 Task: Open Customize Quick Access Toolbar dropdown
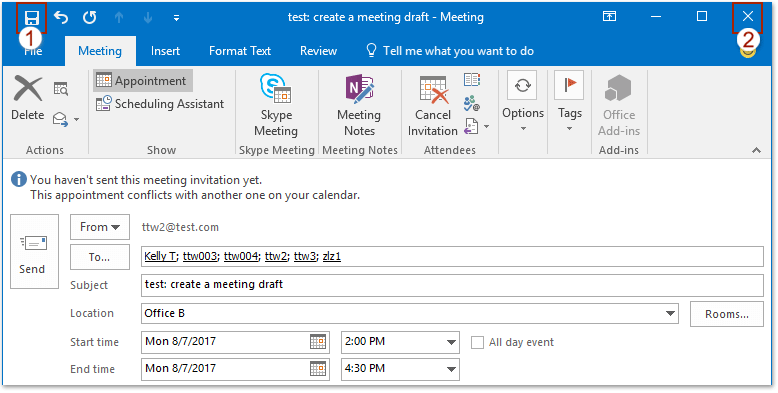click(177, 18)
